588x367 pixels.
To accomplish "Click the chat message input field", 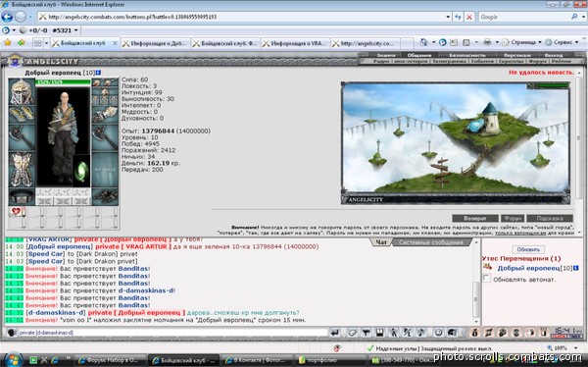I will (172, 333).
